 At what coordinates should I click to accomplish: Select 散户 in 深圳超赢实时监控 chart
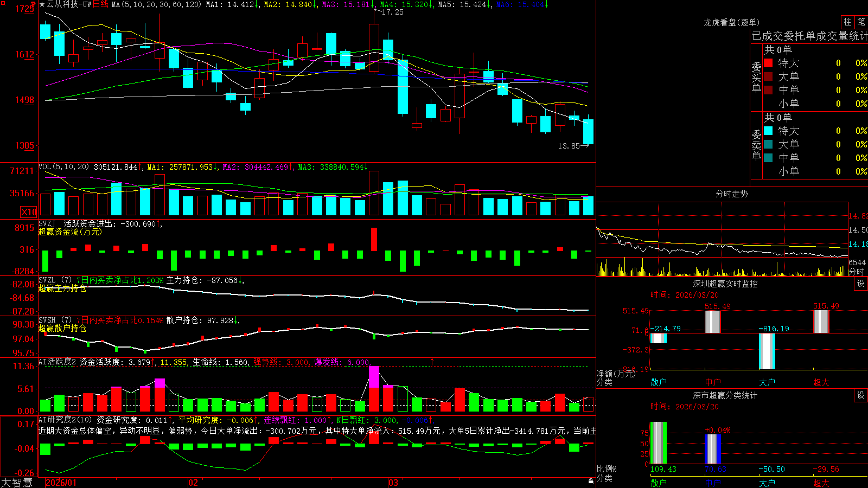point(659,382)
